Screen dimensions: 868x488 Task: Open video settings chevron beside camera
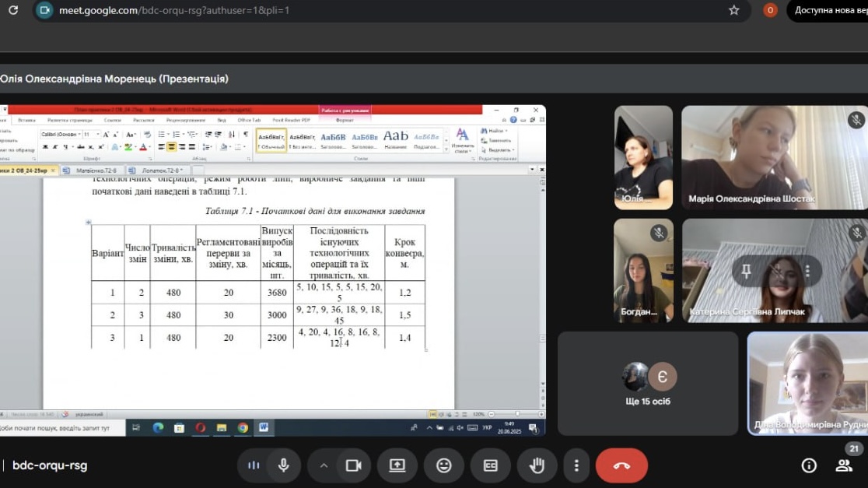[x=324, y=465]
